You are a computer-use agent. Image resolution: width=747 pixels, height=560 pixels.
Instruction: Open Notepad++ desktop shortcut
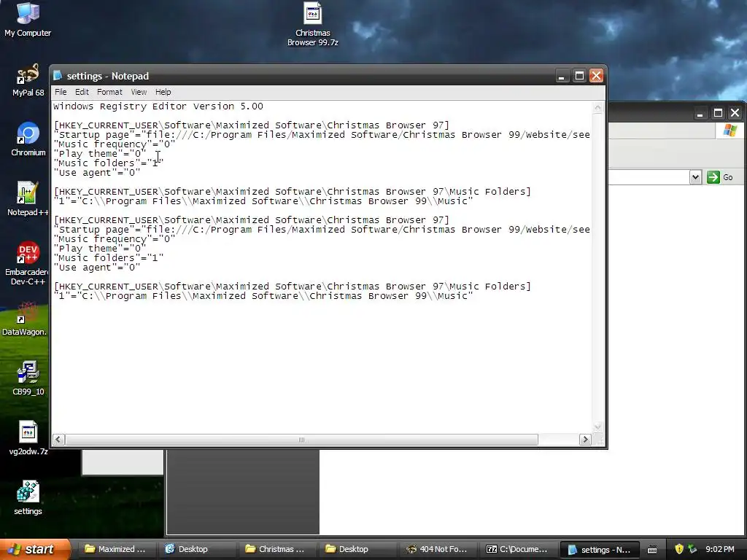pos(27,198)
